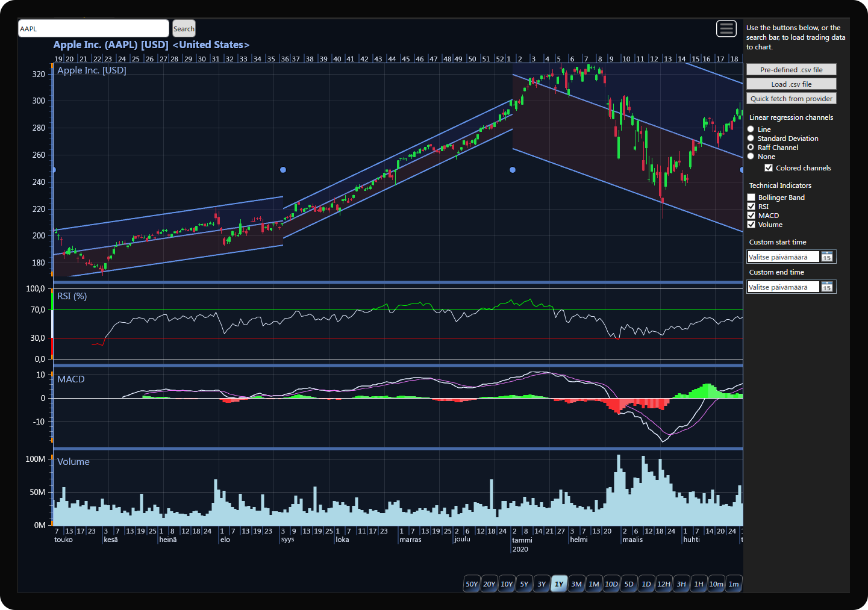Viewport: 868px width, 610px height.
Task: Click the channel handle dot near week 1 of 2020
Action: click(513, 170)
